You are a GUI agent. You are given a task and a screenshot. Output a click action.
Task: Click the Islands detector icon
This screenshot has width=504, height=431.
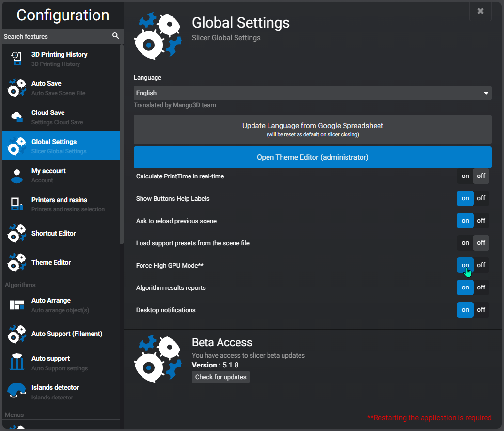(x=17, y=392)
